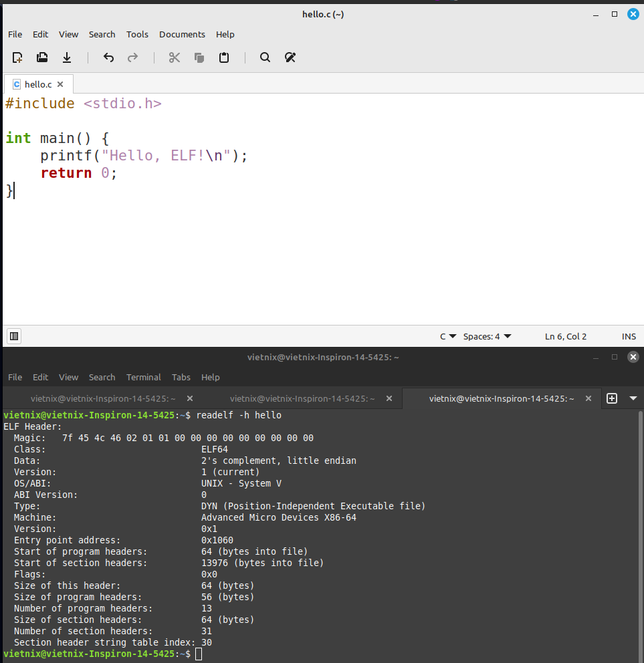This screenshot has height=663, width=644.
Task: Open the editor Edit menu
Action: pyautogui.click(x=41, y=34)
